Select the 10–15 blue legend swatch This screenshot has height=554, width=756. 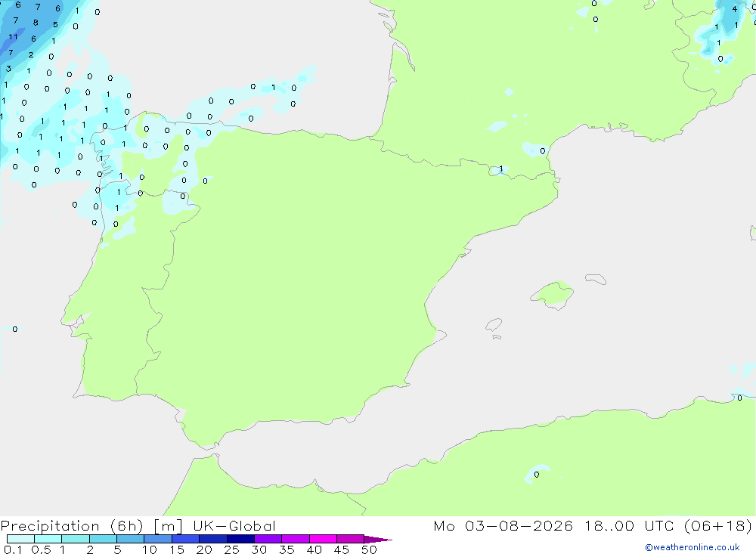point(158,539)
